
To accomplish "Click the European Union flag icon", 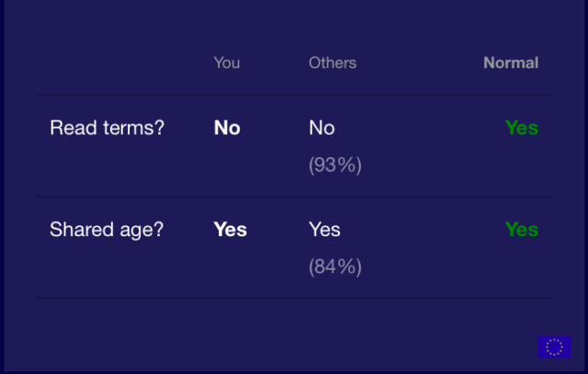I will (554, 346).
